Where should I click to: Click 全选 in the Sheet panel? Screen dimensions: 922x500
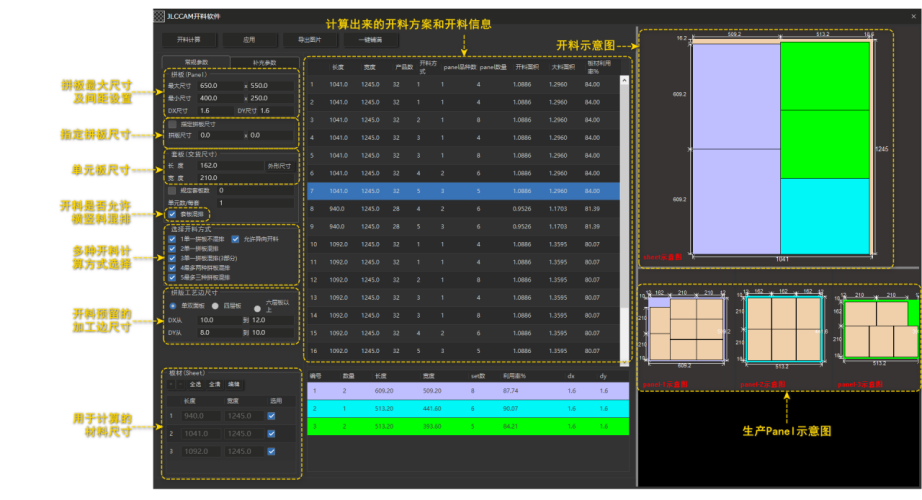tap(195, 385)
